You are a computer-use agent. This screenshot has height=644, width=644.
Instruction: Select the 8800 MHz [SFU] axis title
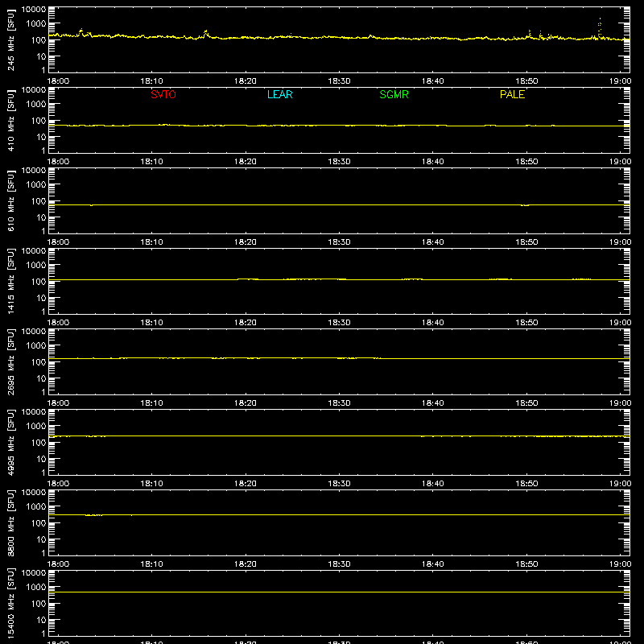[11, 522]
